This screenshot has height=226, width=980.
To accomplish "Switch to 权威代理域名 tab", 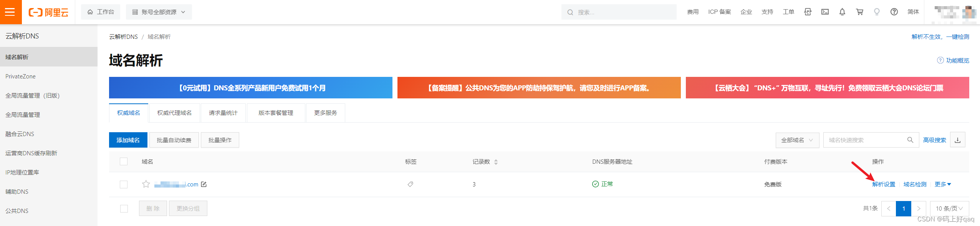I will click(174, 113).
